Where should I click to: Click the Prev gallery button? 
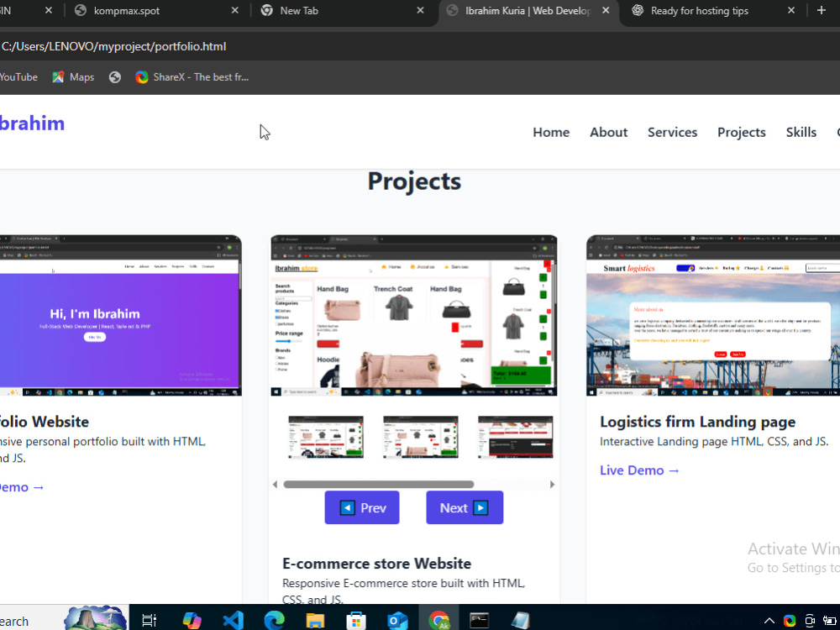click(x=362, y=507)
